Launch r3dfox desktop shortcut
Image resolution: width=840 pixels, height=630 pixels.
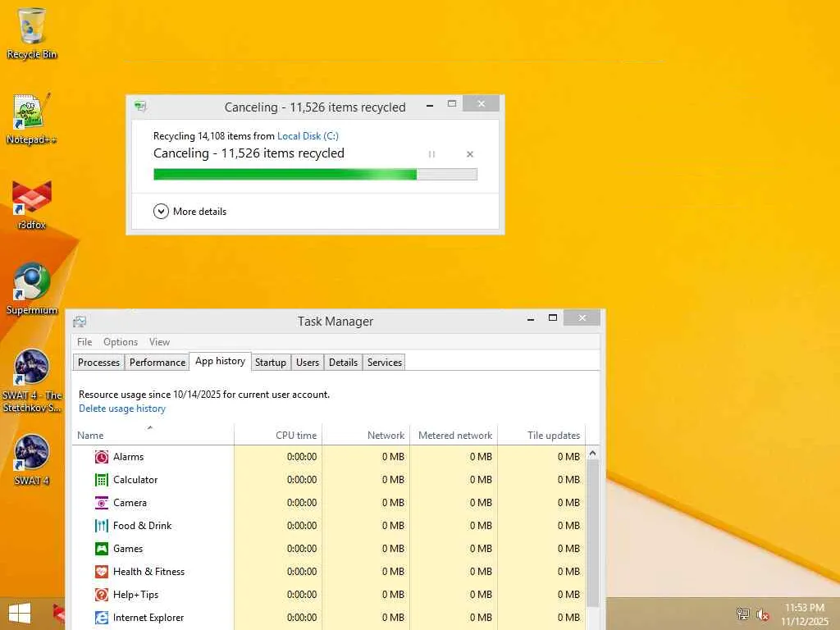tap(32, 205)
